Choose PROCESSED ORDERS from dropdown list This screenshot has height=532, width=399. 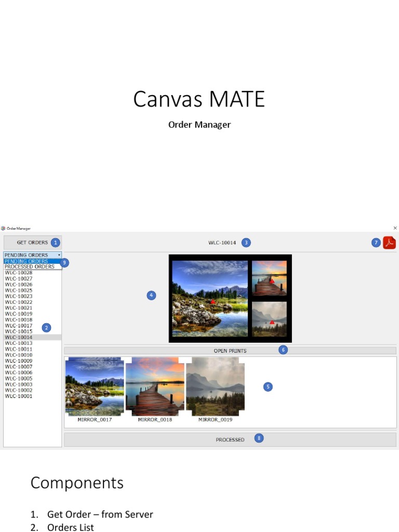[x=29, y=267]
